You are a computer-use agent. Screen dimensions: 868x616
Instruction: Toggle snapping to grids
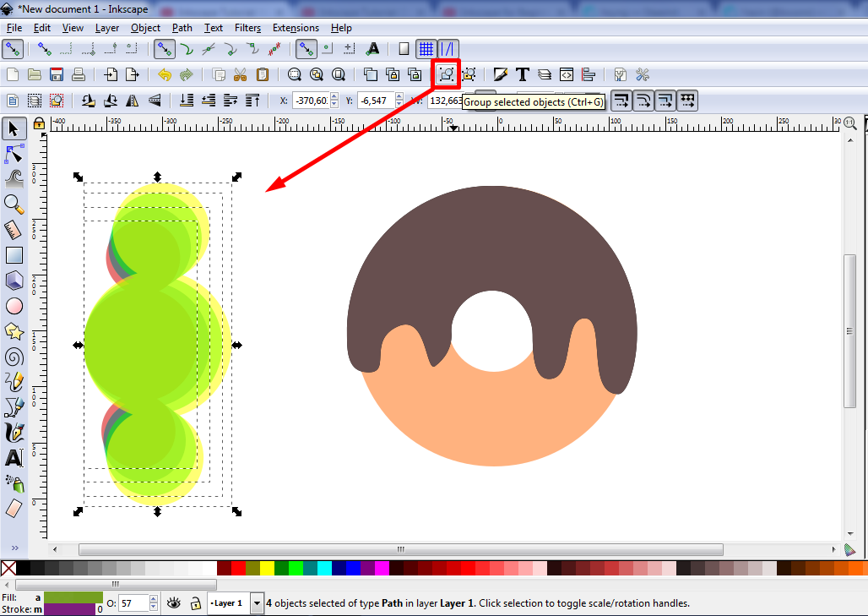tap(426, 49)
